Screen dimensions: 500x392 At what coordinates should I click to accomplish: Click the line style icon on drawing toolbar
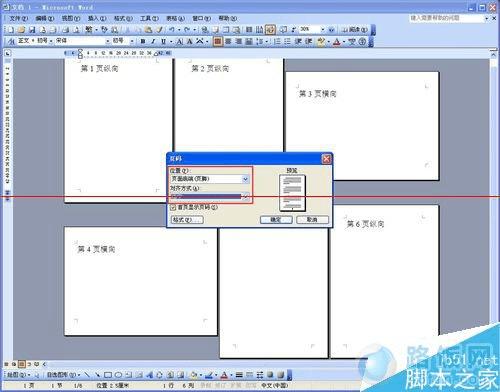pyautogui.click(x=239, y=375)
